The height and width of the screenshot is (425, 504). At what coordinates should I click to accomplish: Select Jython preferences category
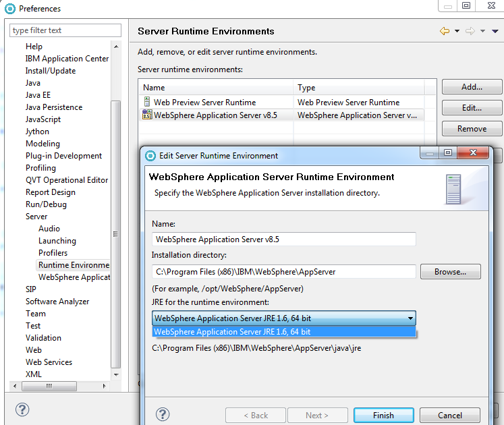37,132
